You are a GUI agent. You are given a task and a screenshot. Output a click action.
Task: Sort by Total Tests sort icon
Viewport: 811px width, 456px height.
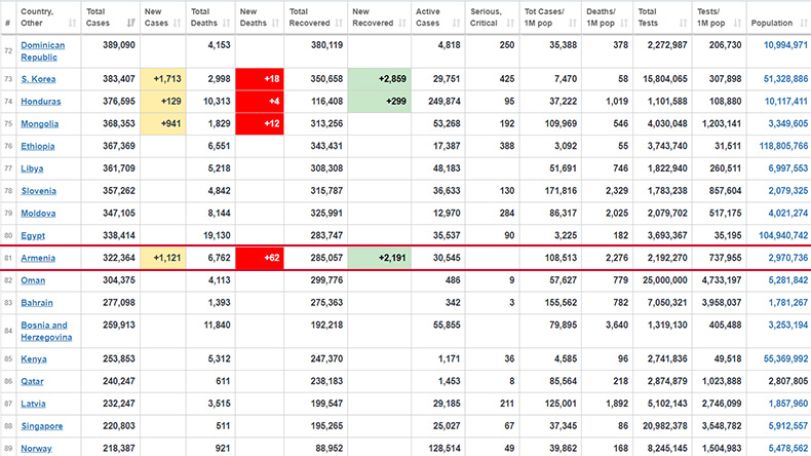tap(683, 23)
